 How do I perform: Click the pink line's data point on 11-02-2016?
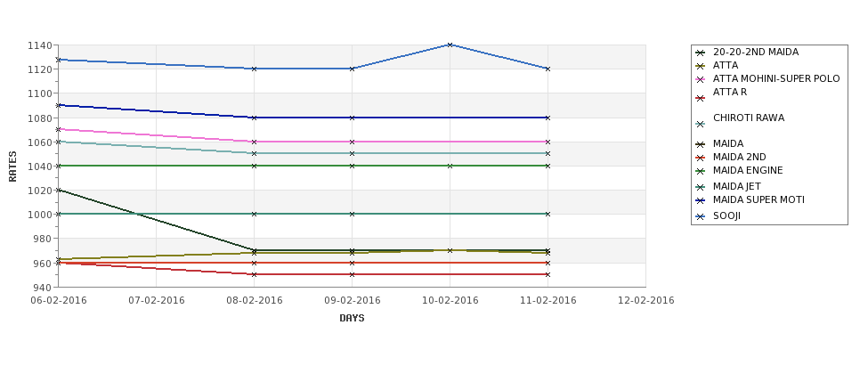click(548, 142)
